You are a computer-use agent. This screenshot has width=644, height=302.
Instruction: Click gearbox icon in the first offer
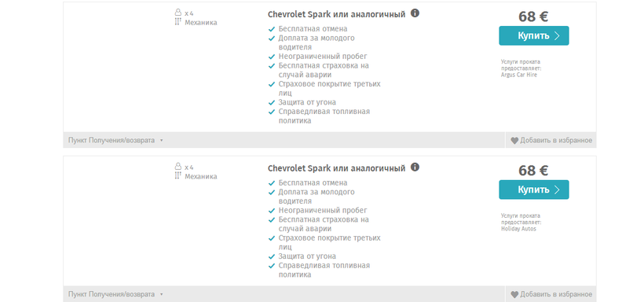(x=177, y=22)
